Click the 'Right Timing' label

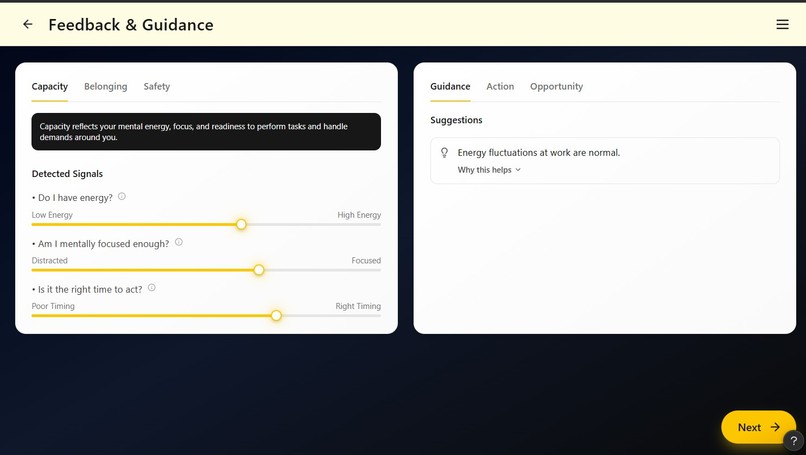coord(358,306)
